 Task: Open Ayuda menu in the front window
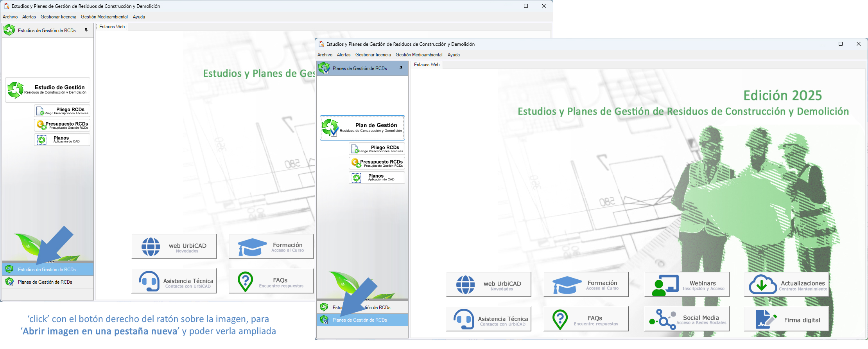click(454, 55)
